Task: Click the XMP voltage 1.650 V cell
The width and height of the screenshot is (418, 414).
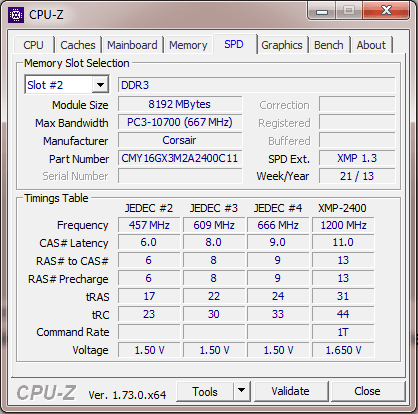Action: [343, 350]
